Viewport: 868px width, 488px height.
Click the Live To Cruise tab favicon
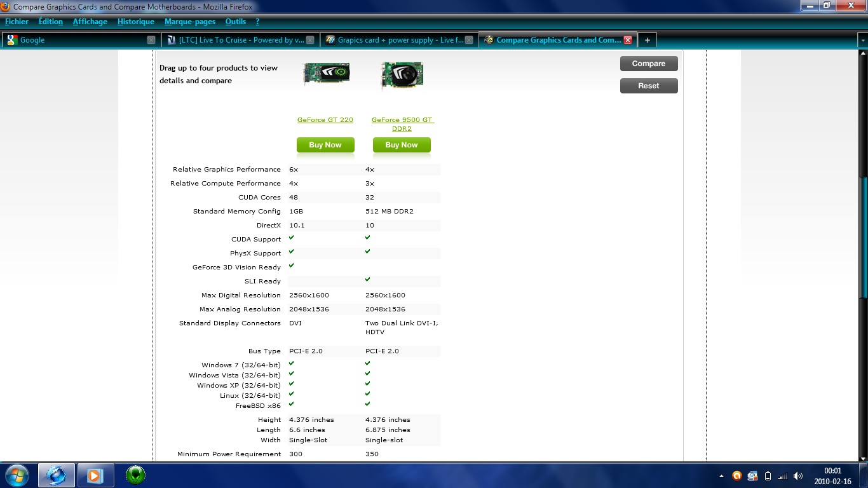tap(172, 40)
